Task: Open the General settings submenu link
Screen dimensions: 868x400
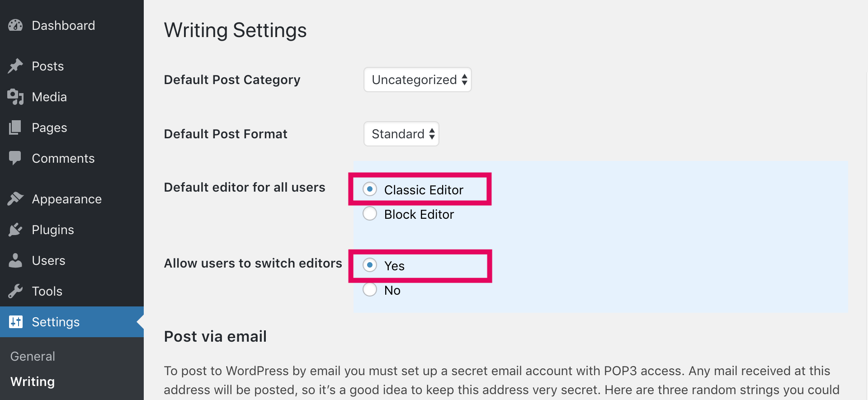Action: click(x=33, y=356)
